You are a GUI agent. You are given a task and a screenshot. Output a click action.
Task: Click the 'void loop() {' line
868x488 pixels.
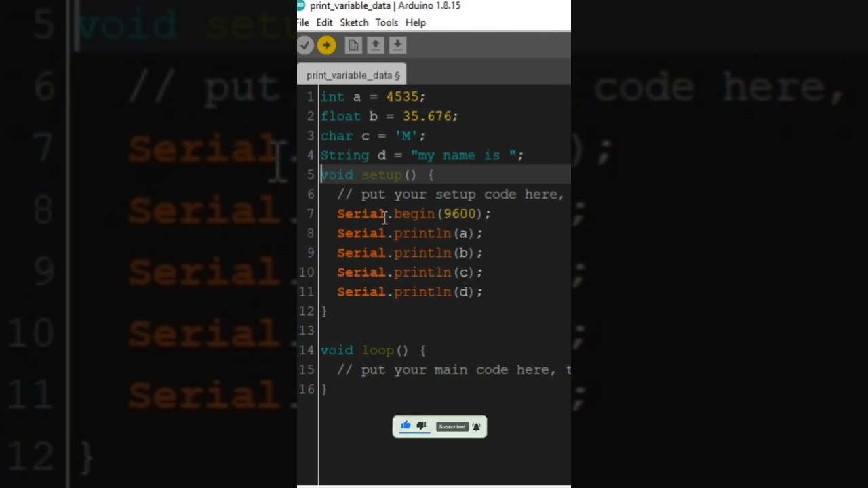pos(373,350)
